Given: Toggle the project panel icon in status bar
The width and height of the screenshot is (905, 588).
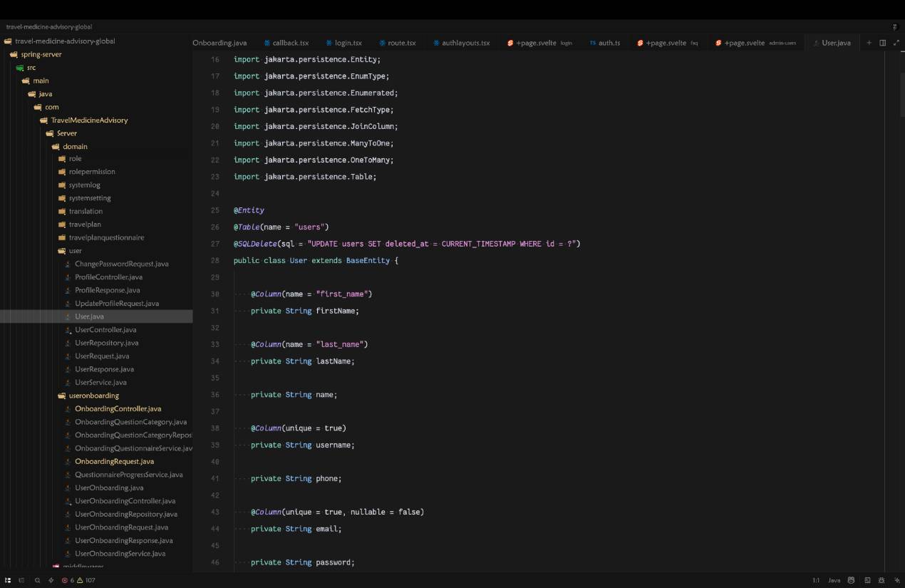Looking at the screenshot, I should 9,580.
